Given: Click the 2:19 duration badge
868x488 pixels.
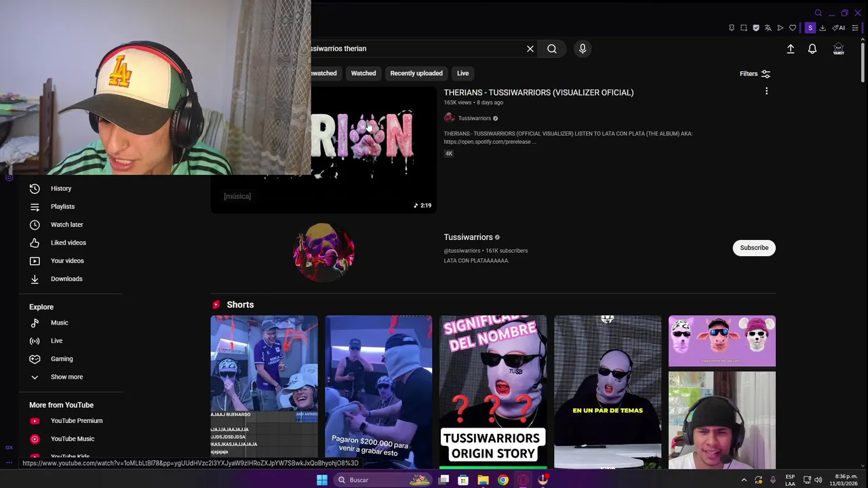Looking at the screenshot, I should coord(422,205).
